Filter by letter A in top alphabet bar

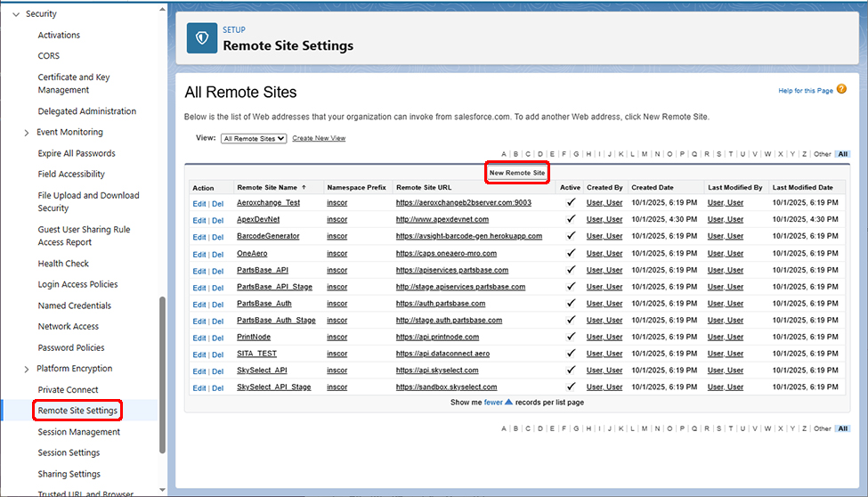[x=504, y=154]
